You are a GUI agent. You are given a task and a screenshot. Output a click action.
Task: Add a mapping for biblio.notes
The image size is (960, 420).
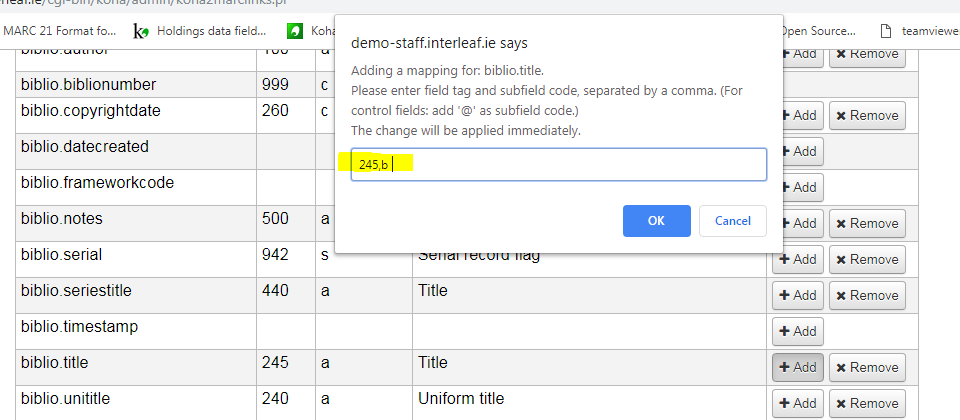(798, 223)
